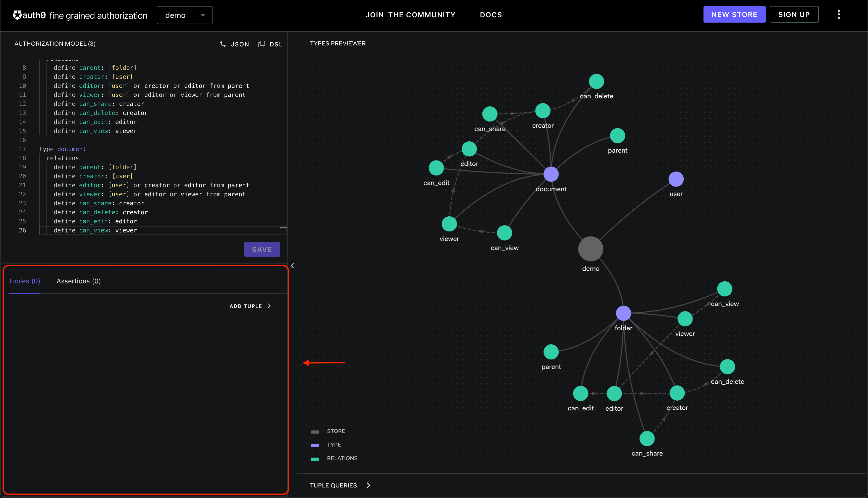
Task: Select folder's can_delete relation node
Action: coord(727,367)
